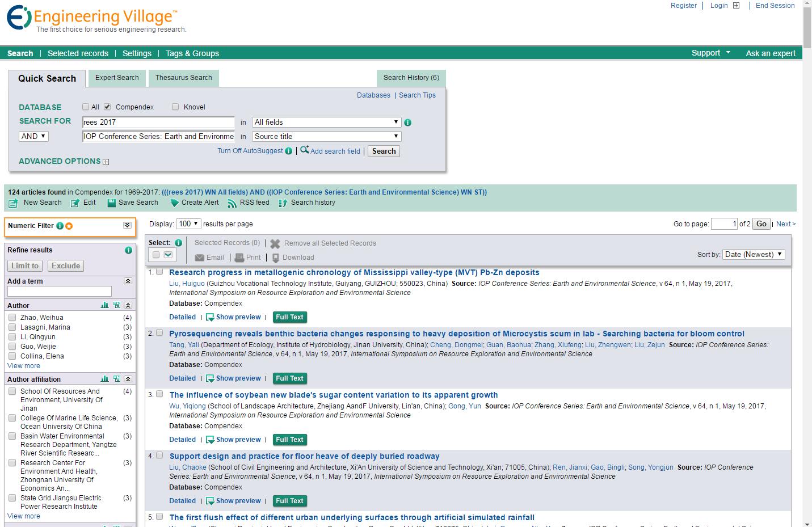Tick the Lasagni, Marina author checkbox
Viewport: 812px width, 527px height.
pyautogui.click(x=12, y=327)
